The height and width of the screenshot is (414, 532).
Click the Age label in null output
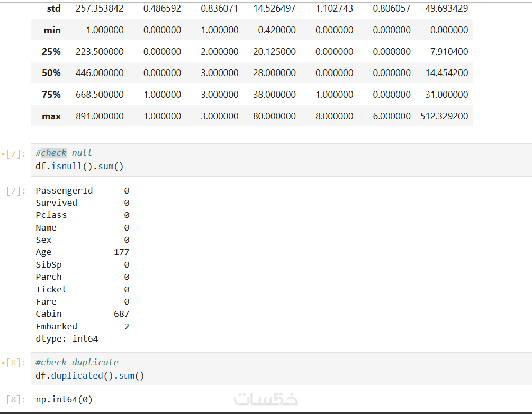click(43, 252)
